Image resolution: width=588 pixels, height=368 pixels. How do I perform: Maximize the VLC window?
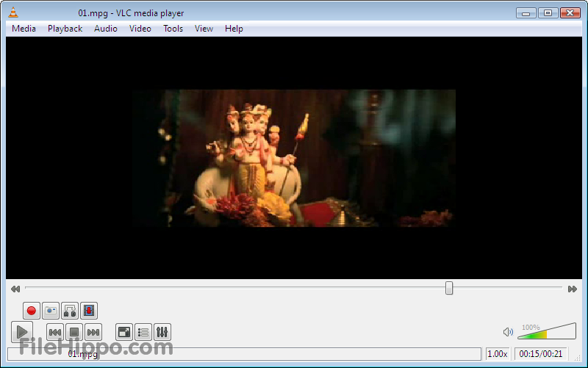pos(548,13)
